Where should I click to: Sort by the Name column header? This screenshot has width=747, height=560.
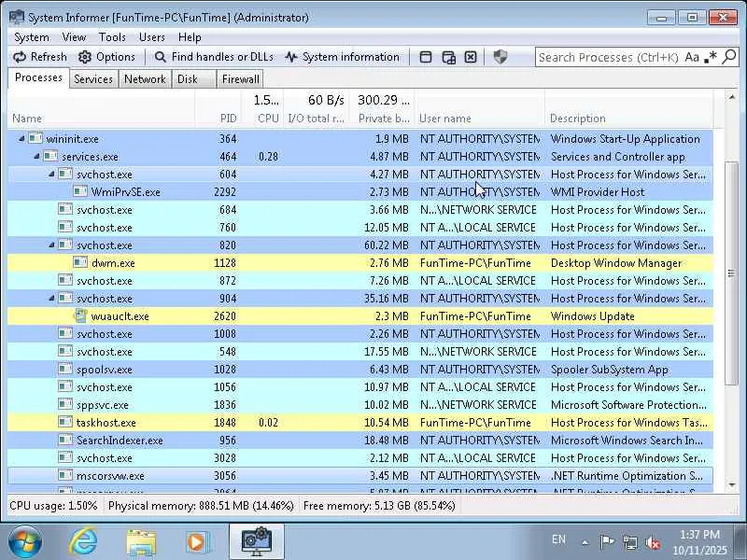point(101,119)
